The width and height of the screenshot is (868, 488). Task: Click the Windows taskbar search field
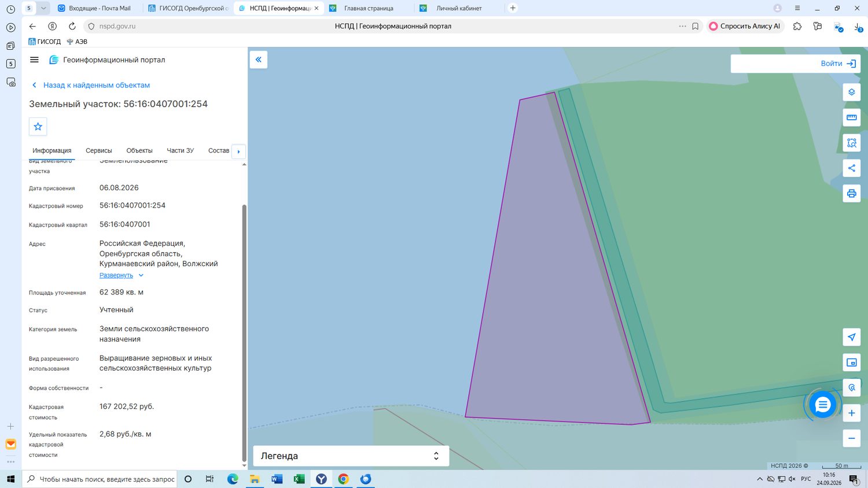[100, 479]
